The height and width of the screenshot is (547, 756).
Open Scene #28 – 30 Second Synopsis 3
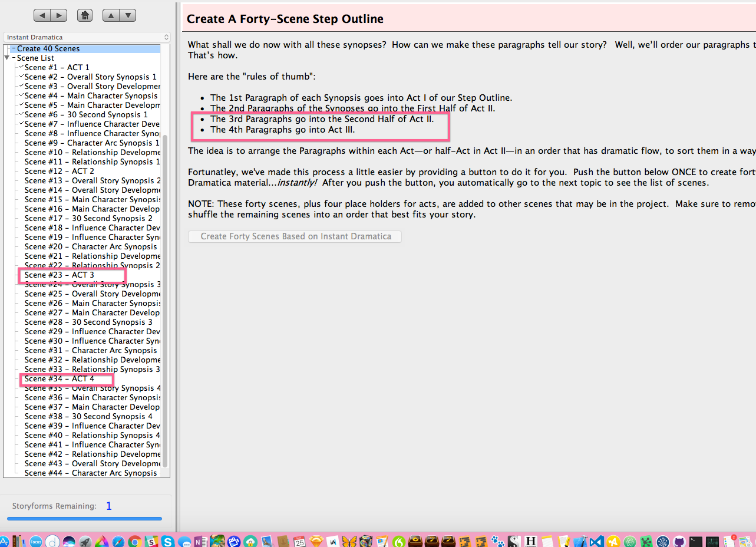pyautogui.click(x=88, y=322)
